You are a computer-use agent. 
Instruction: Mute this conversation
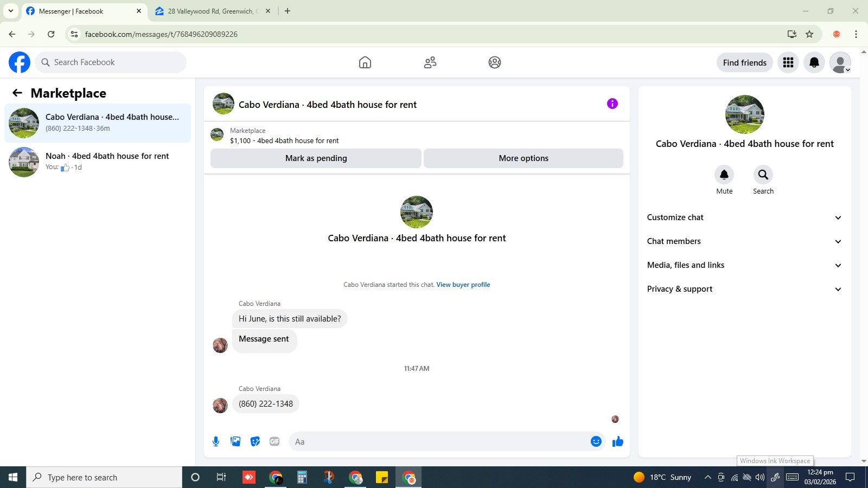[x=724, y=175]
